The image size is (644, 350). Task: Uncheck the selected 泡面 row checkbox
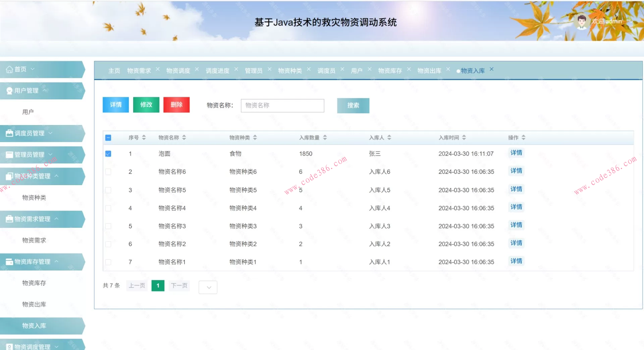point(108,154)
